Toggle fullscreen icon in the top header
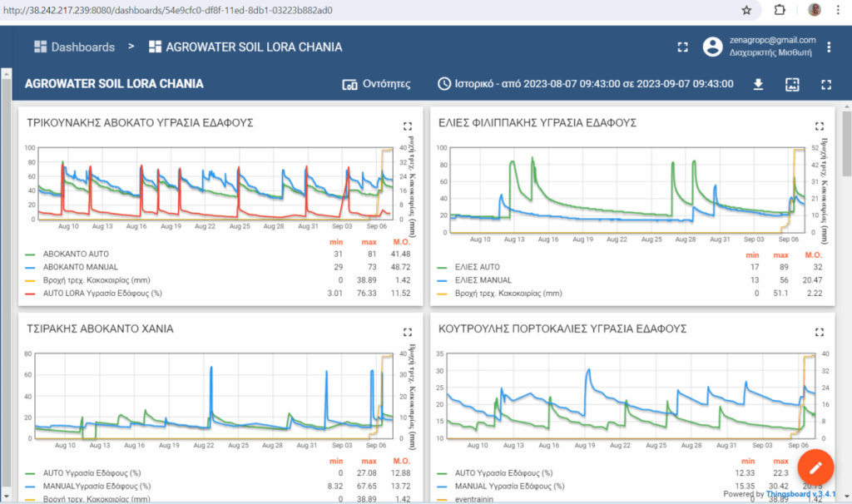852x504 pixels. click(x=683, y=47)
